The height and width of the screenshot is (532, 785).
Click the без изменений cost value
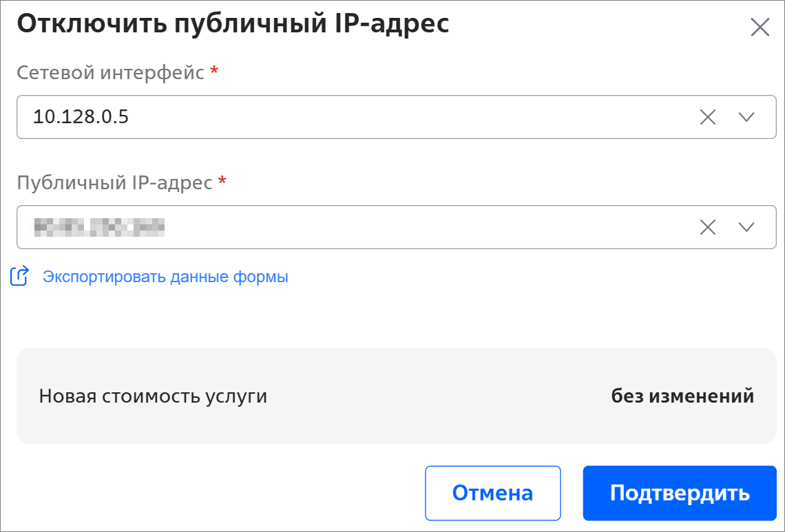682,396
